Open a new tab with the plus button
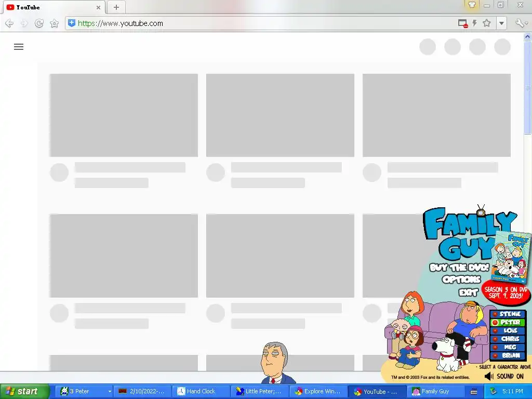The width and height of the screenshot is (532, 399). point(116,7)
